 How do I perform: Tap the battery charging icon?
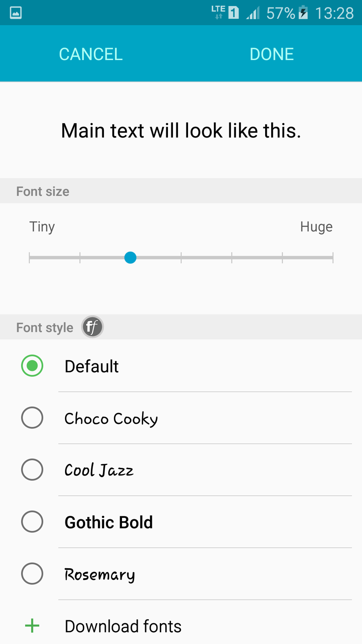pyautogui.click(x=303, y=13)
